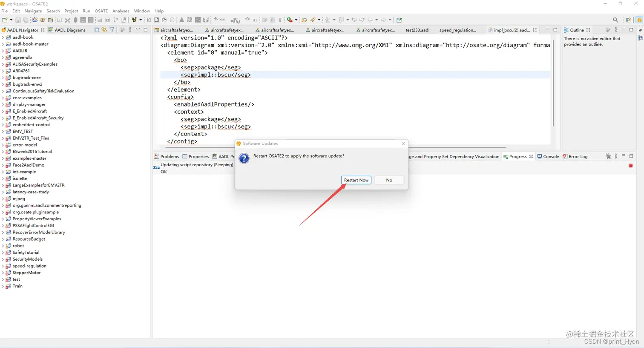Open the New wizard dropdown arrow
The height and width of the screenshot is (348, 644).
click(11, 20)
